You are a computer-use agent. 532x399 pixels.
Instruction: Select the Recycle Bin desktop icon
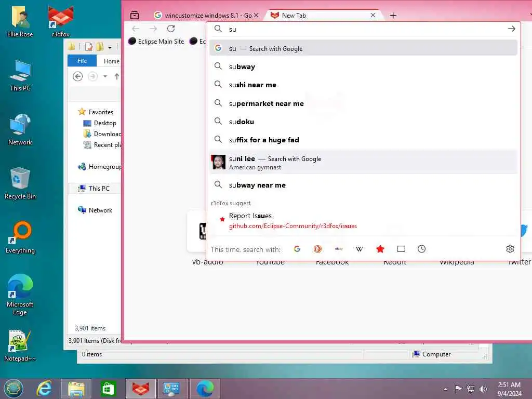(x=20, y=183)
